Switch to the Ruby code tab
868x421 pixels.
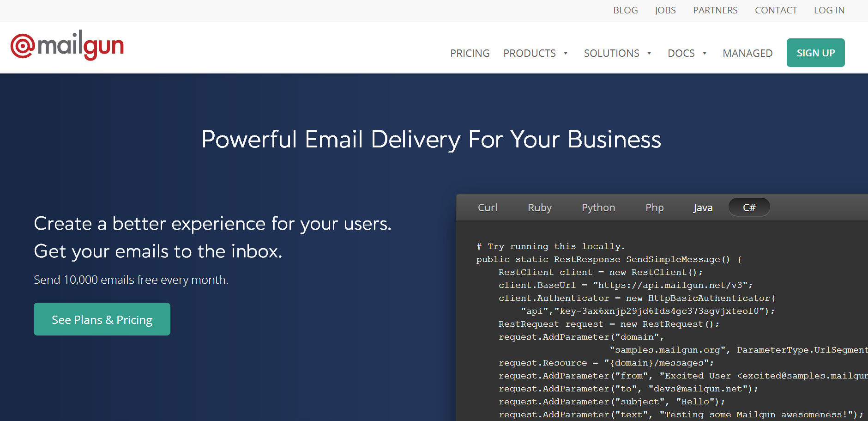point(539,207)
